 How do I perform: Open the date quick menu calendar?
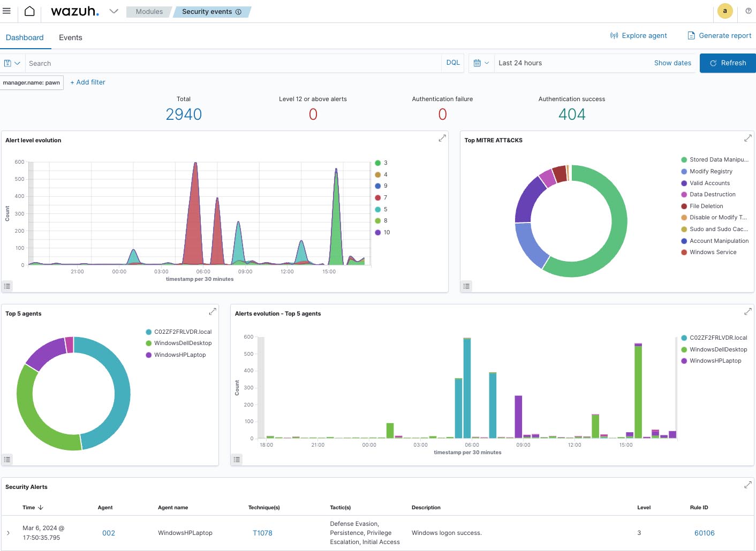[x=481, y=63]
